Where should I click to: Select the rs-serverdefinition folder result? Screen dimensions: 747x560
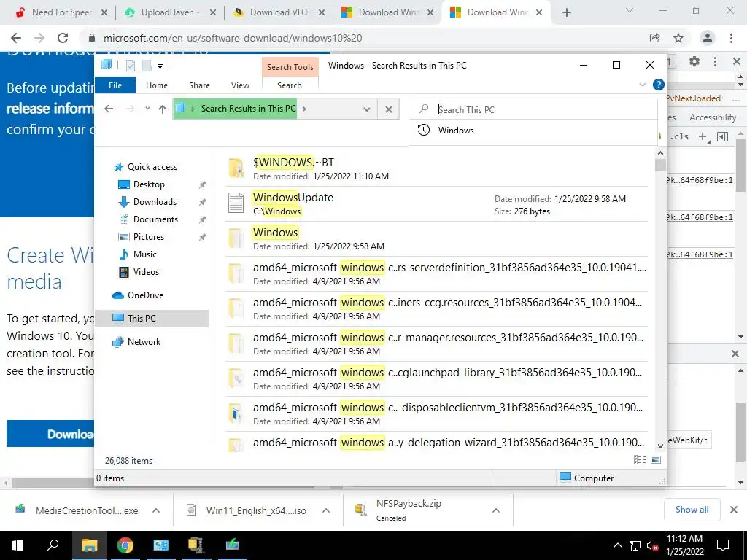(x=436, y=274)
